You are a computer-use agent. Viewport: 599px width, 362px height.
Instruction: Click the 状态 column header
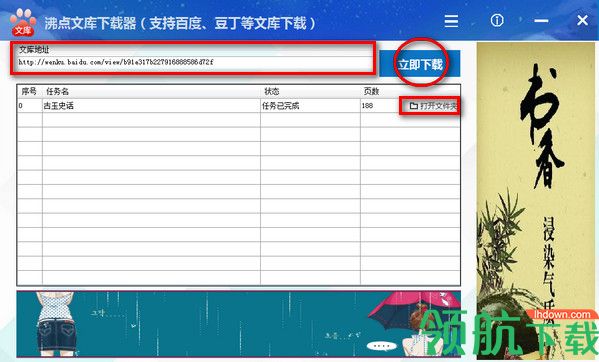pyautogui.click(x=310, y=91)
